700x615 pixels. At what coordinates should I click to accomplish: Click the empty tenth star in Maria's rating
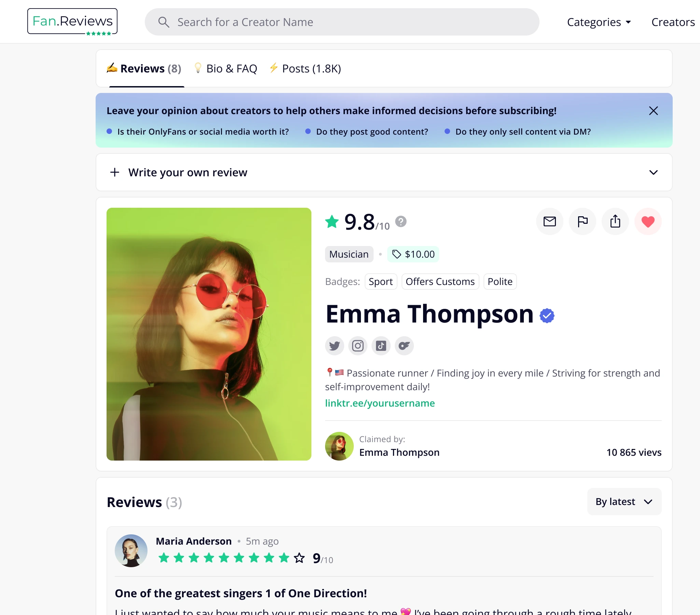[299, 558]
